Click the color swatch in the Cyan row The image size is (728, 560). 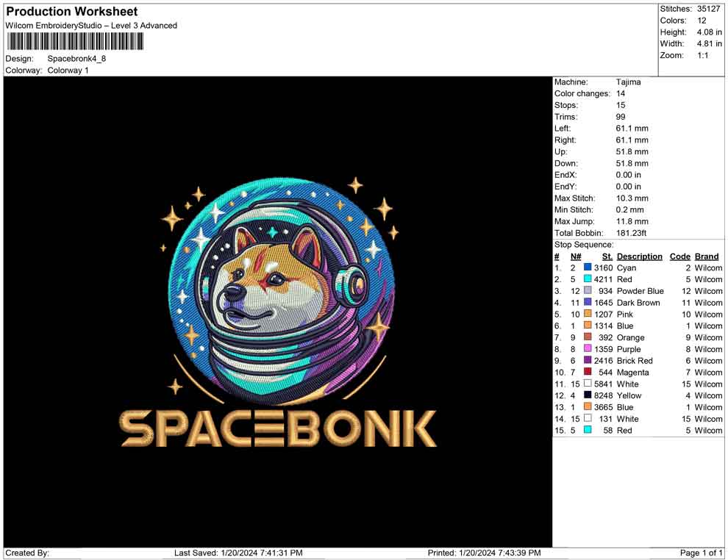(x=588, y=268)
